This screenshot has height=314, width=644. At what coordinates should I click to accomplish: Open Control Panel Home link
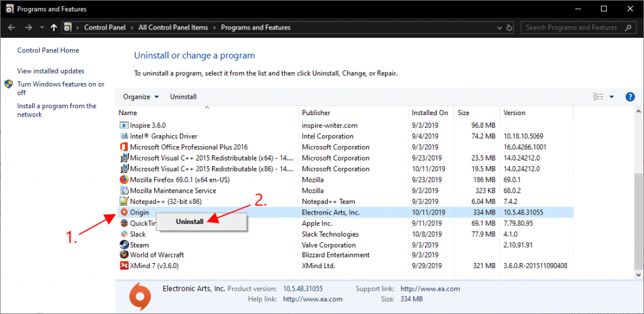pyautogui.click(x=48, y=50)
